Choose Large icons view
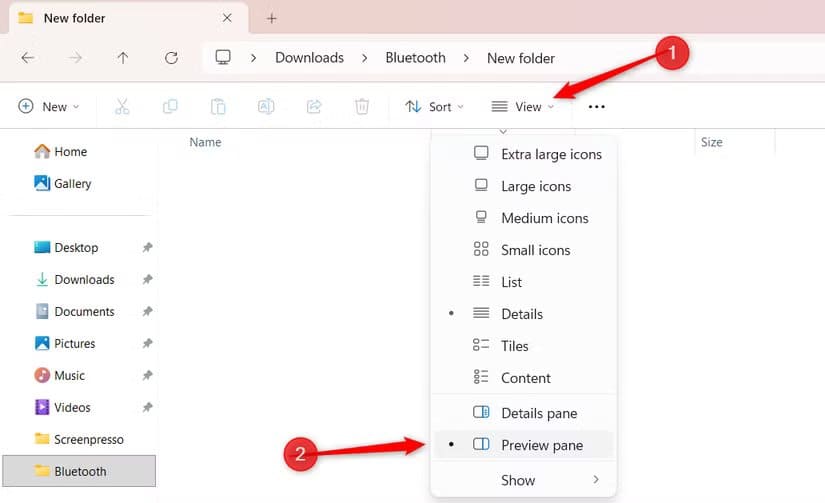 524,186
